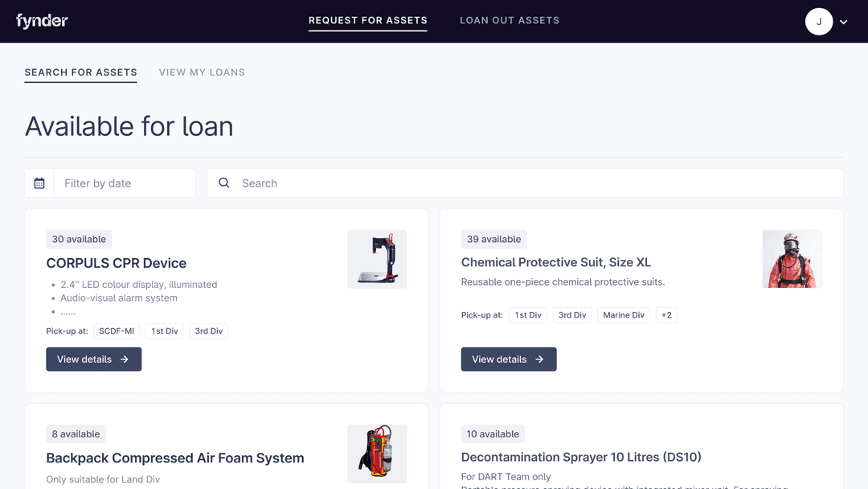Focus the Search assets field
The image size is (868, 489).
click(525, 183)
